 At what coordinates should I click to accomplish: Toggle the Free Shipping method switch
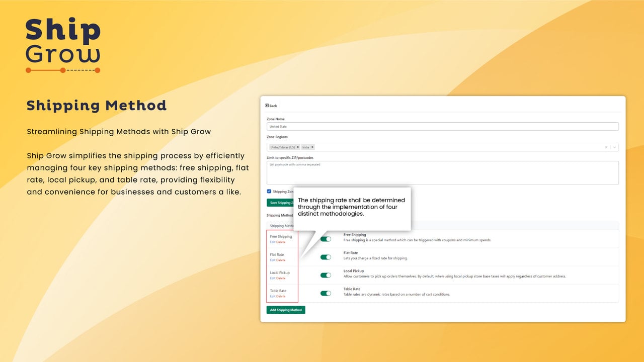point(326,239)
